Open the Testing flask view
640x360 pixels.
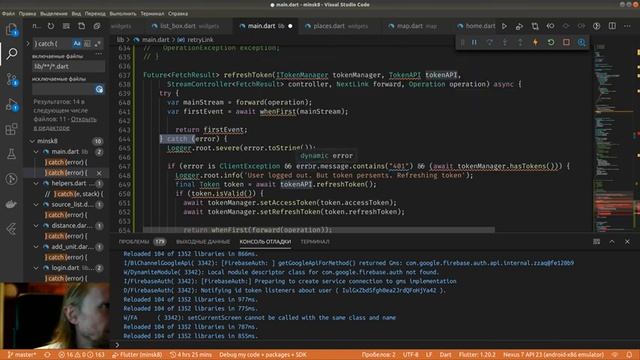pos(11,154)
